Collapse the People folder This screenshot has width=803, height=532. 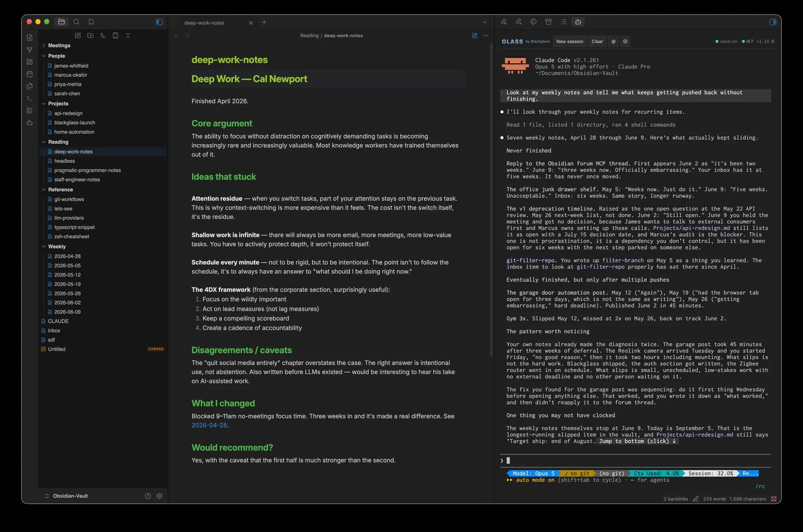click(x=56, y=56)
